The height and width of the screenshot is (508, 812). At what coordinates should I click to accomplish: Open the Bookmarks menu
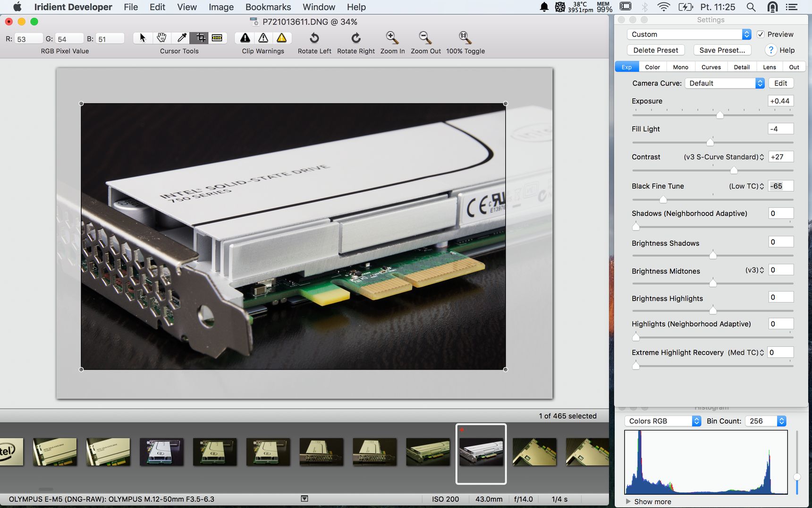(x=268, y=7)
